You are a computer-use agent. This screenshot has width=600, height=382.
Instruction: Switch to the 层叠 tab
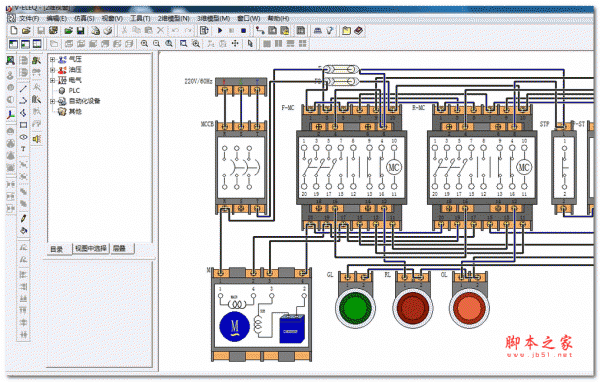point(122,248)
